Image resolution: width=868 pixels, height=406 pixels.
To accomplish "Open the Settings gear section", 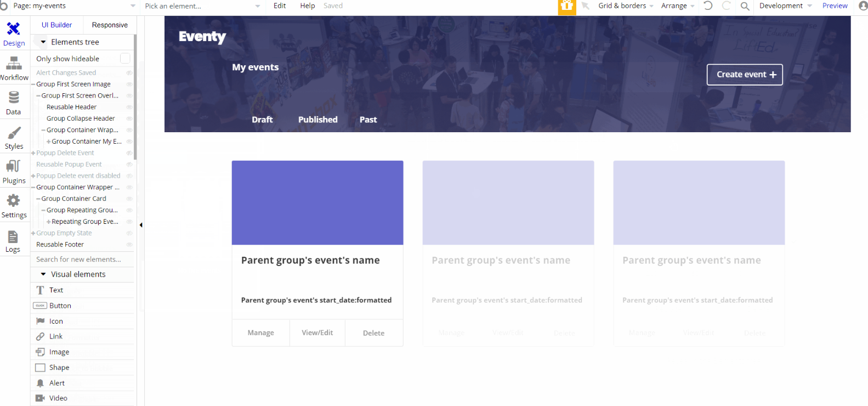I will (14, 206).
